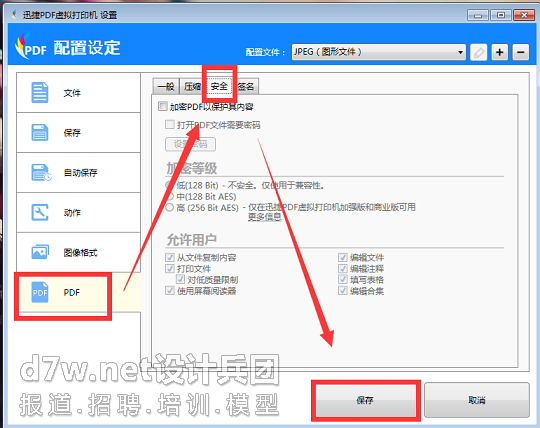540x428 pixels.
Task: Close the settings window
Action: tap(524, 15)
